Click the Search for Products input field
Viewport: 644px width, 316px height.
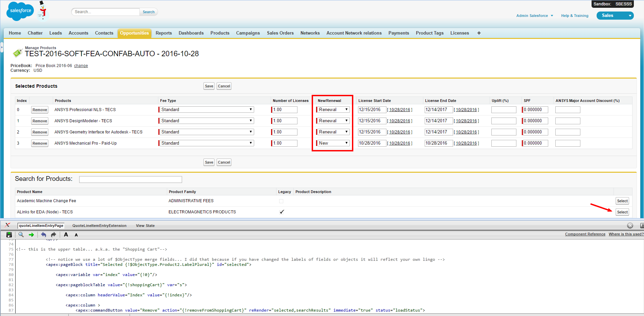pyautogui.click(x=130, y=180)
